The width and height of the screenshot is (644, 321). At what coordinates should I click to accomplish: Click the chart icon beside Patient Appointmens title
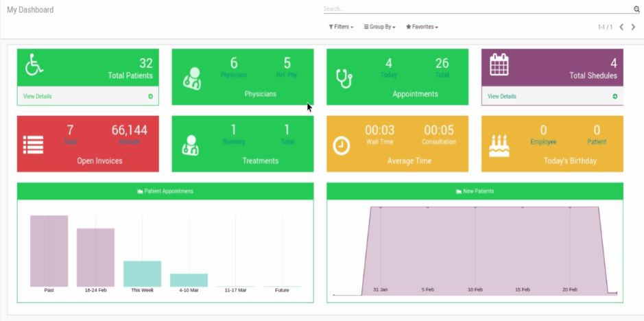(x=140, y=191)
